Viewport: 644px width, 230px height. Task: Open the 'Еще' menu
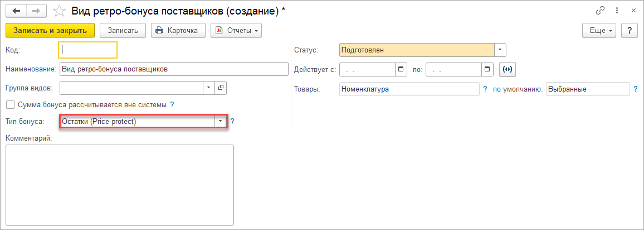(599, 30)
